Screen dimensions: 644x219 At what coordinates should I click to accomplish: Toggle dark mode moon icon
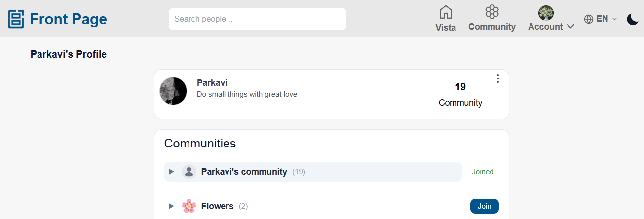click(633, 19)
